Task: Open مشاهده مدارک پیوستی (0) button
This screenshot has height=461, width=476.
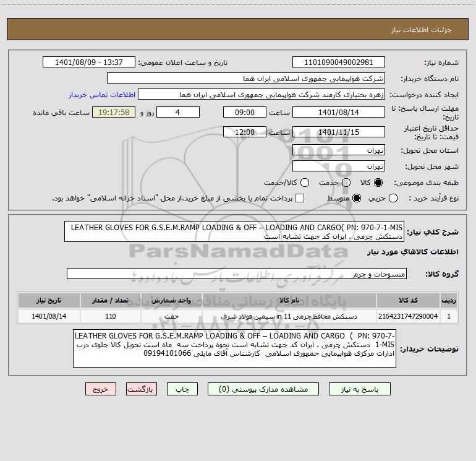Action: coord(263,389)
